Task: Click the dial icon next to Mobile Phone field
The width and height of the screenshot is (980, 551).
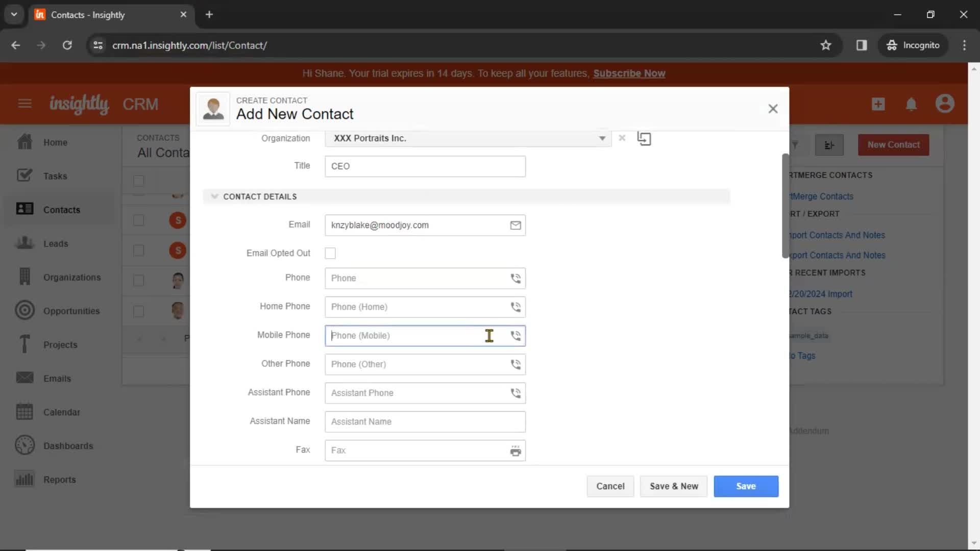Action: [x=515, y=335]
